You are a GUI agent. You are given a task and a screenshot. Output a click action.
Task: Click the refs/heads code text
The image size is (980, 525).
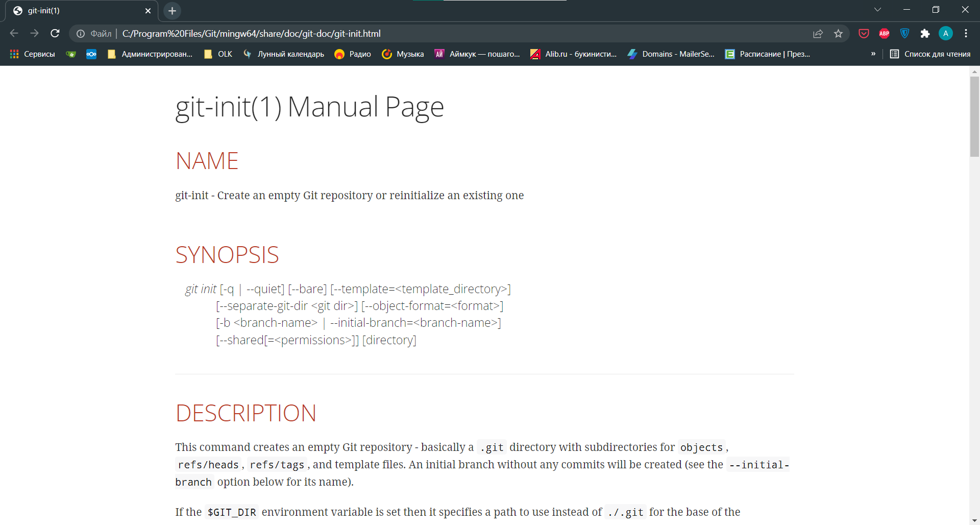coord(208,465)
